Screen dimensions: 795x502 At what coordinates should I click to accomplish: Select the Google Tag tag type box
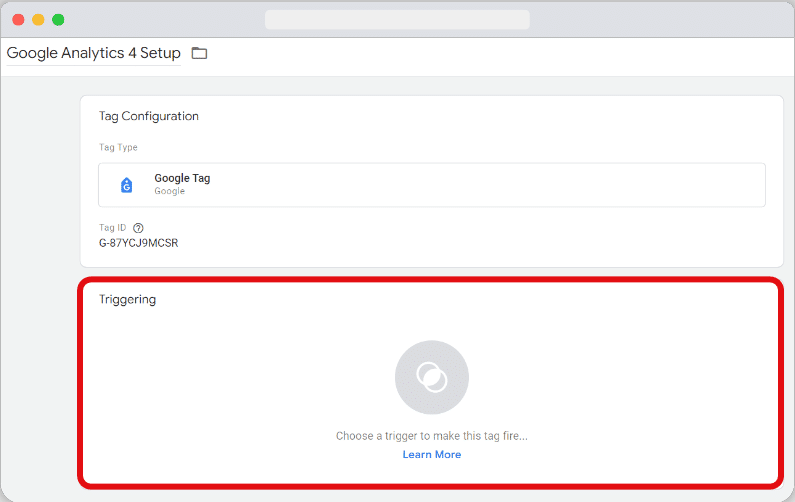(x=431, y=185)
